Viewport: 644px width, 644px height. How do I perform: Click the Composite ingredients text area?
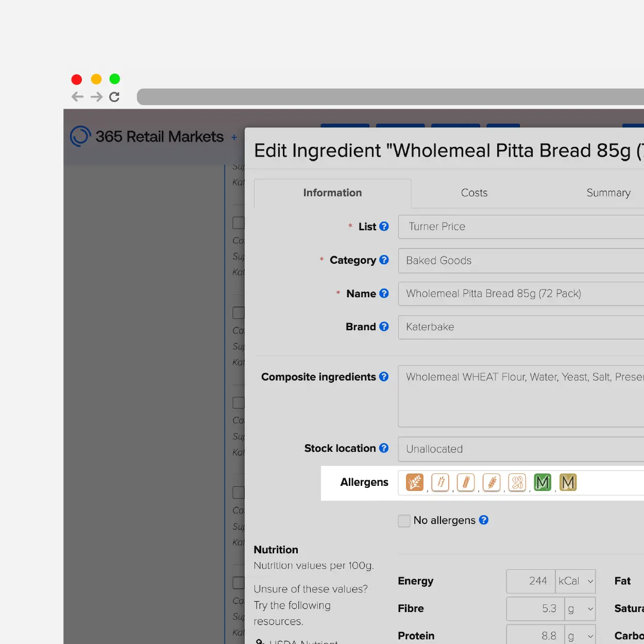pyautogui.click(x=521, y=396)
